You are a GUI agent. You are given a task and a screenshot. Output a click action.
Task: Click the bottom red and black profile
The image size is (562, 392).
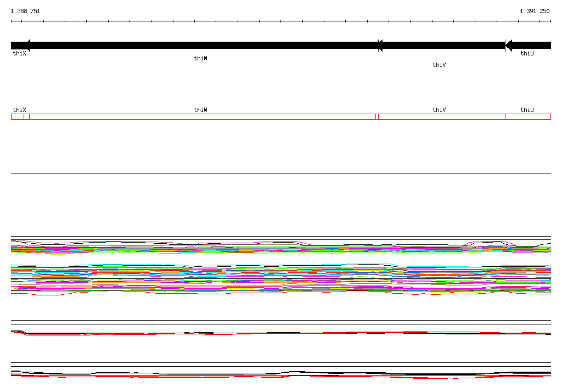(x=281, y=374)
